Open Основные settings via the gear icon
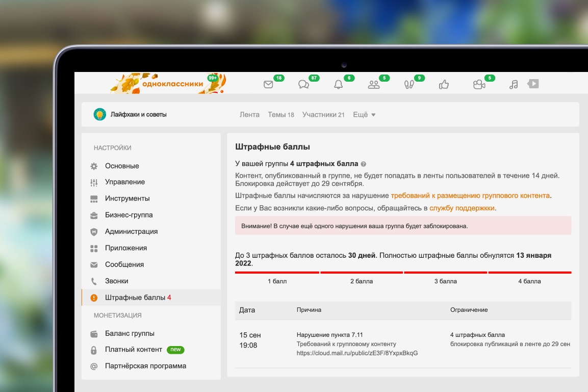 pos(94,166)
